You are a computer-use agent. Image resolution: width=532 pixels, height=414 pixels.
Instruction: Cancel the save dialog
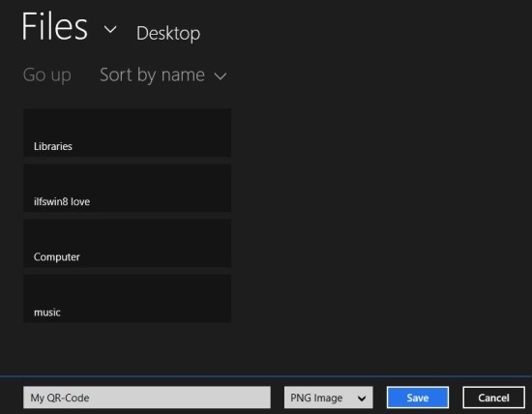coord(493,398)
